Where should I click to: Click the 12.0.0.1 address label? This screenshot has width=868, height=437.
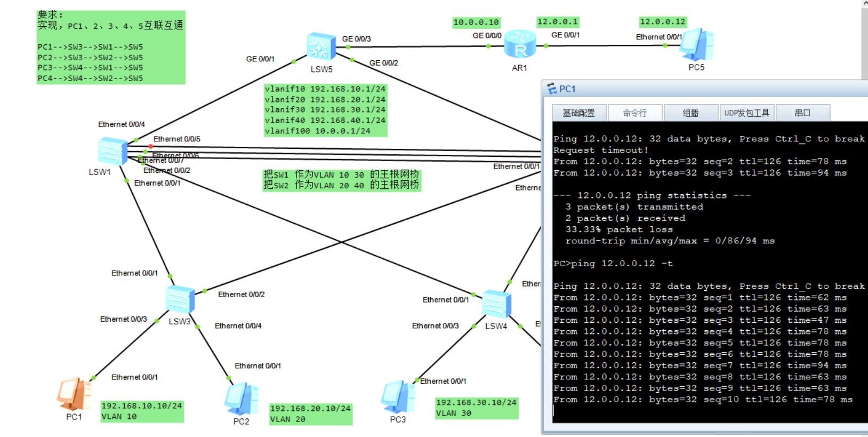(x=558, y=22)
